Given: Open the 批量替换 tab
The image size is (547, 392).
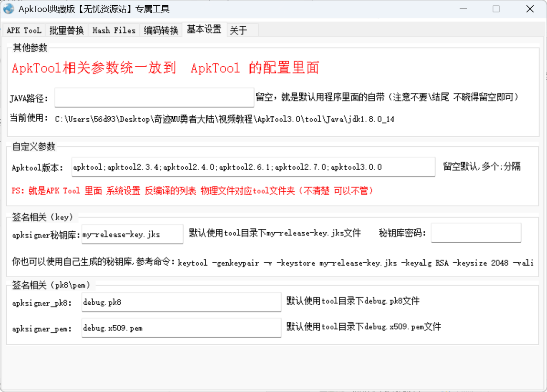Looking at the screenshot, I should 67,31.
